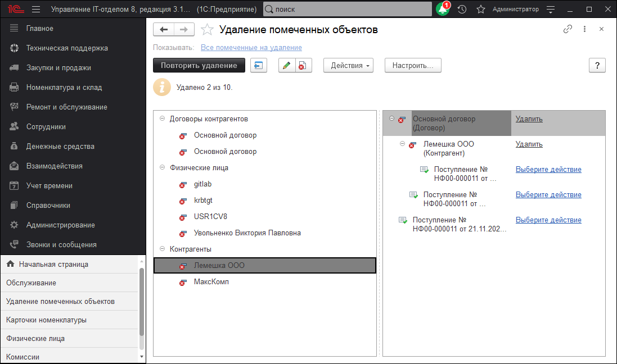This screenshot has height=364, width=617.
Task: Open history via the clock icon
Action: pyautogui.click(x=461, y=9)
